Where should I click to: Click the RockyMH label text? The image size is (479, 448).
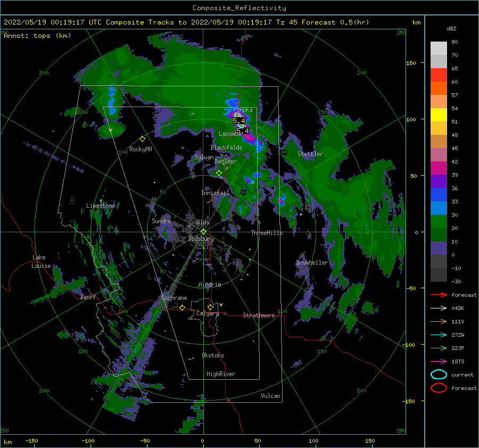click(x=141, y=149)
